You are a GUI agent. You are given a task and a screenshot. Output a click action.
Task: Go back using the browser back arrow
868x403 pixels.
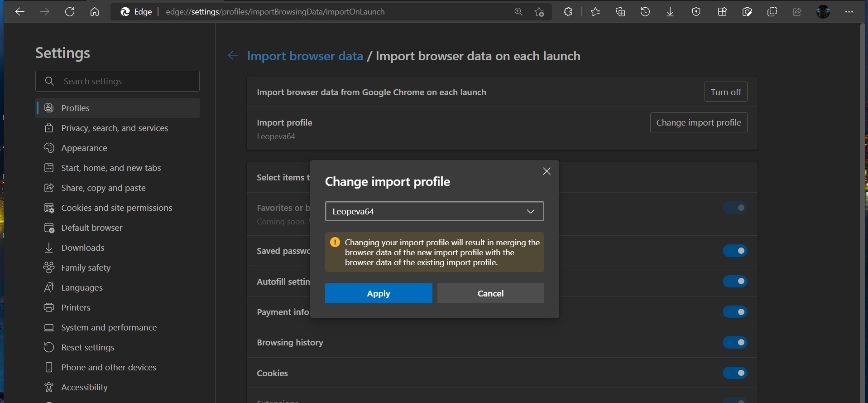[20, 12]
